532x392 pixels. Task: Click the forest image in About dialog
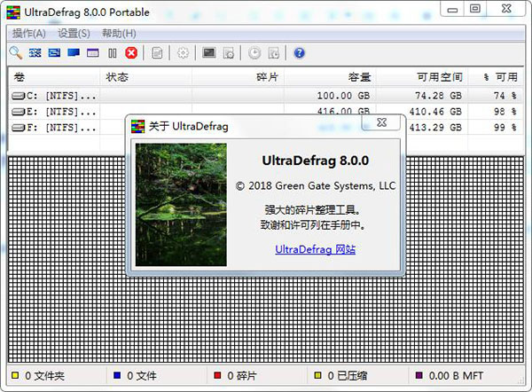pyautogui.click(x=181, y=205)
